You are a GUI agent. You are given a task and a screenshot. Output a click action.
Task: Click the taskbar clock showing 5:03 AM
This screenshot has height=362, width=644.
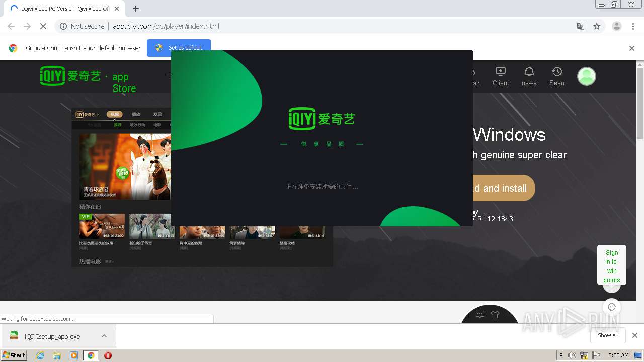point(618,355)
